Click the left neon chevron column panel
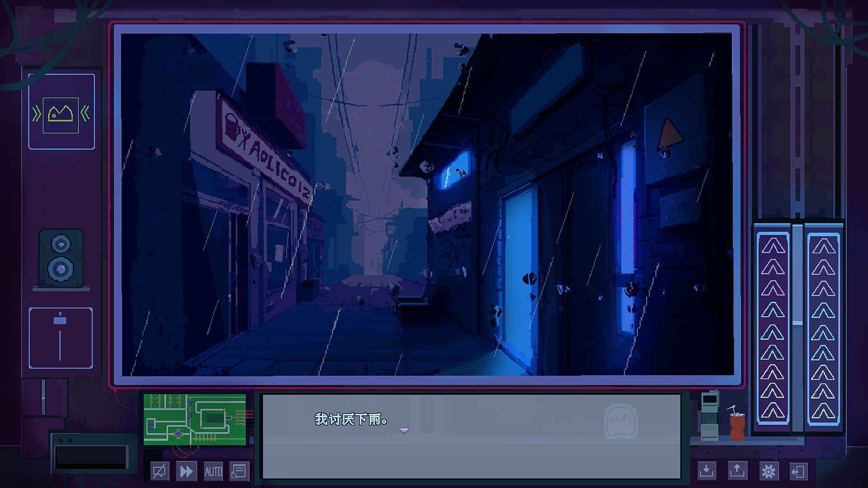Image resolution: width=868 pixels, height=488 pixels. coord(773,329)
